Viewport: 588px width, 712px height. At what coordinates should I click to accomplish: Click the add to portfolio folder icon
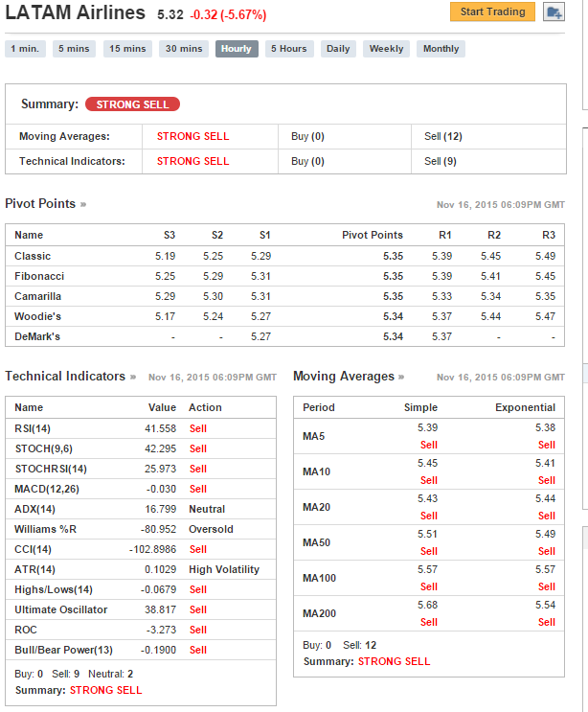coord(554,12)
